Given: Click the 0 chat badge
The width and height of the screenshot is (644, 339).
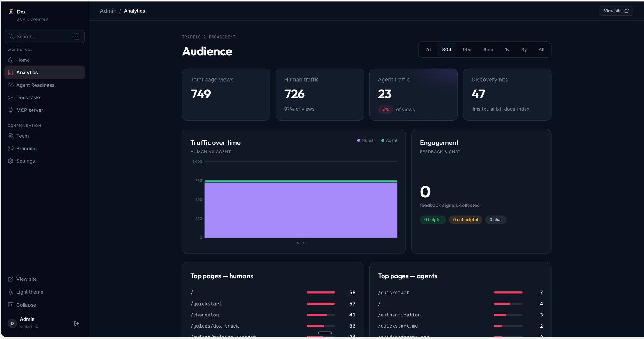Looking at the screenshot, I should coord(496,220).
